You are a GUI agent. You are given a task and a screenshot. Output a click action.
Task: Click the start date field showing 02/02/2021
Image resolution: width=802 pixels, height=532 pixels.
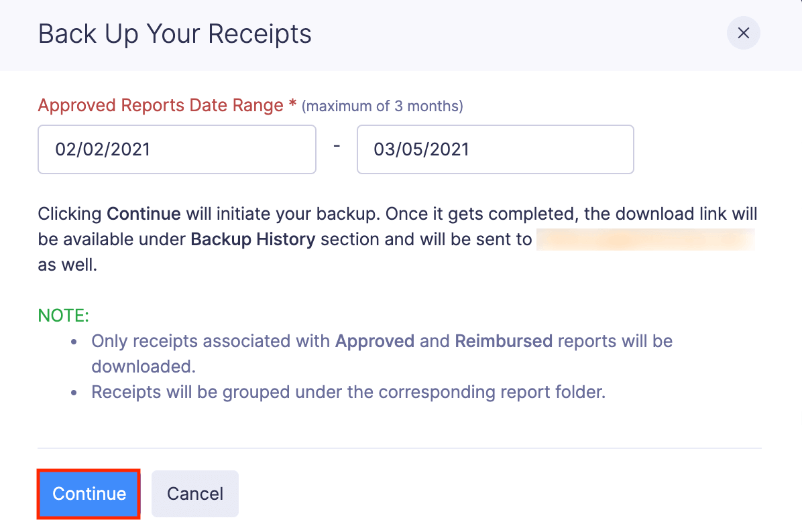[x=176, y=149]
